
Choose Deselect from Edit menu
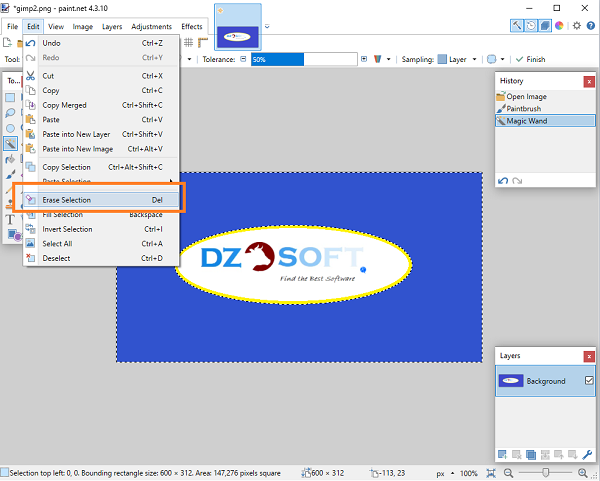click(x=101, y=258)
